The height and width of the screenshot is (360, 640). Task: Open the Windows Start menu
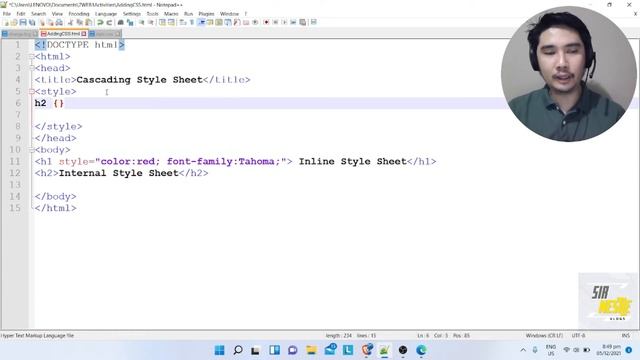click(219, 350)
